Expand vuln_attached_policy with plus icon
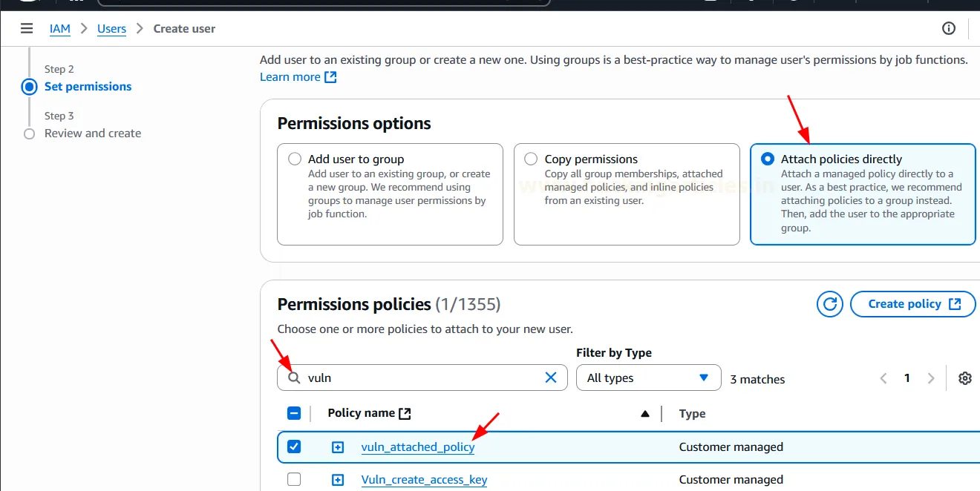This screenshot has width=980, height=491. [x=338, y=446]
